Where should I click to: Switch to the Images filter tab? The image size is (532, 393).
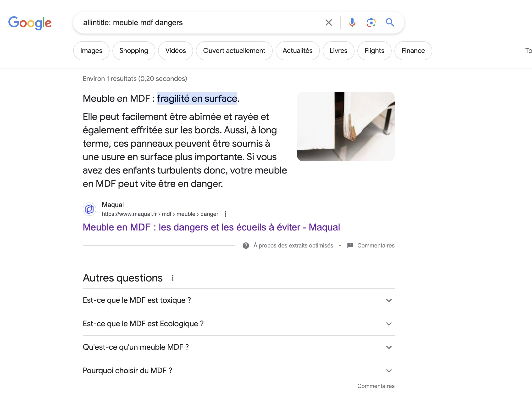point(91,51)
